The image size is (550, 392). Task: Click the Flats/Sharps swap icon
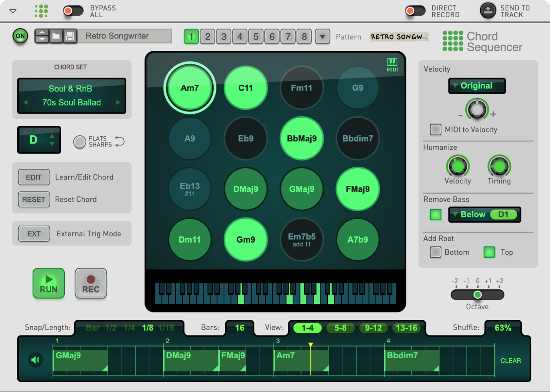pos(120,142)
